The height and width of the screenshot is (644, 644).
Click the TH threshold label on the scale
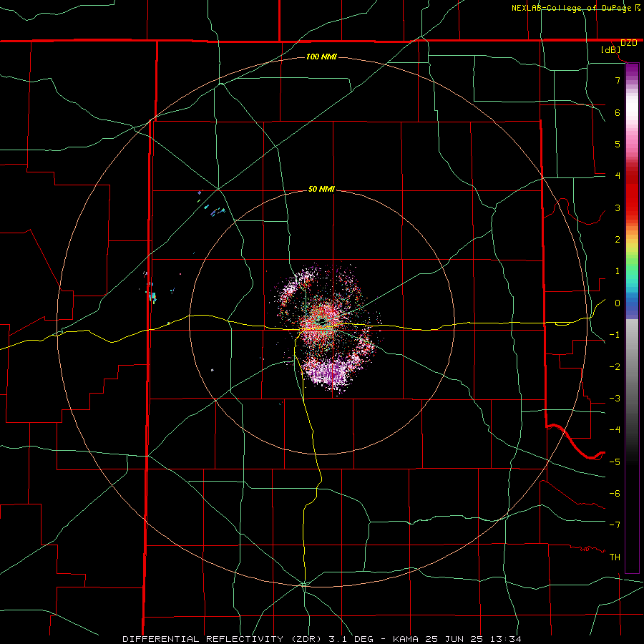(x=615, y=557)
